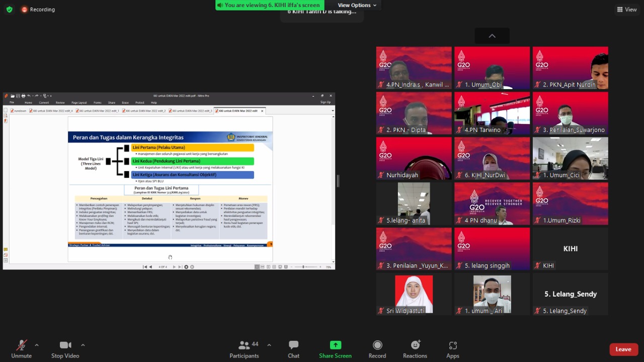644x362 pixels.
Task: Click the green encryption shield icon
Action: tap(9, 10)
